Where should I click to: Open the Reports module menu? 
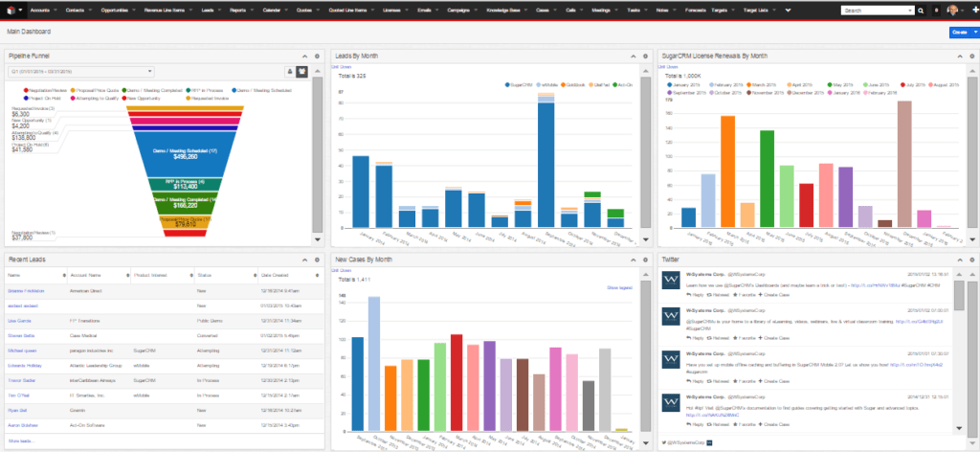pos(238,11)
